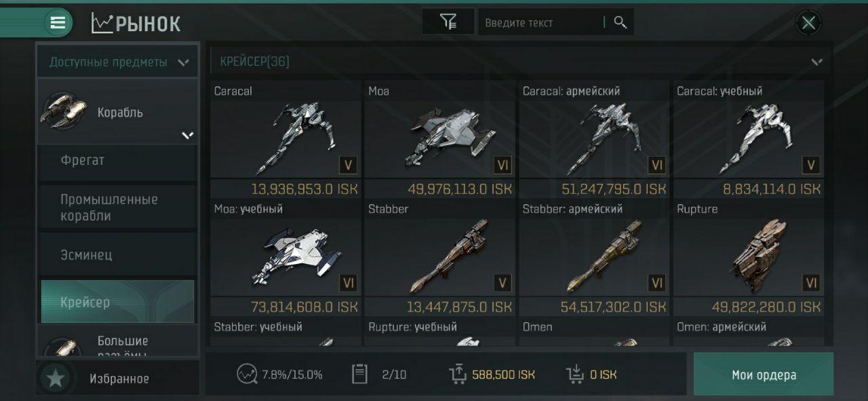The height and width of the screenshot is (401, 868).
Task: Open the hamburger main menu
Action: pos(58,22)
